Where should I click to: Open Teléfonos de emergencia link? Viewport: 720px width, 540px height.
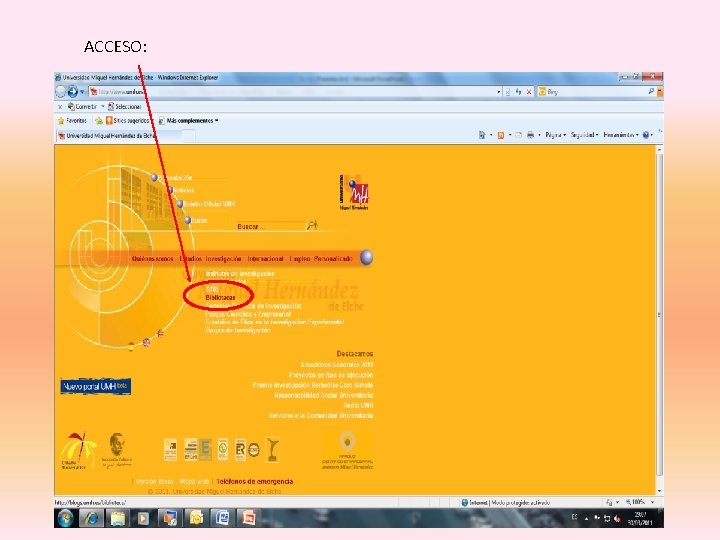(254, 482)
